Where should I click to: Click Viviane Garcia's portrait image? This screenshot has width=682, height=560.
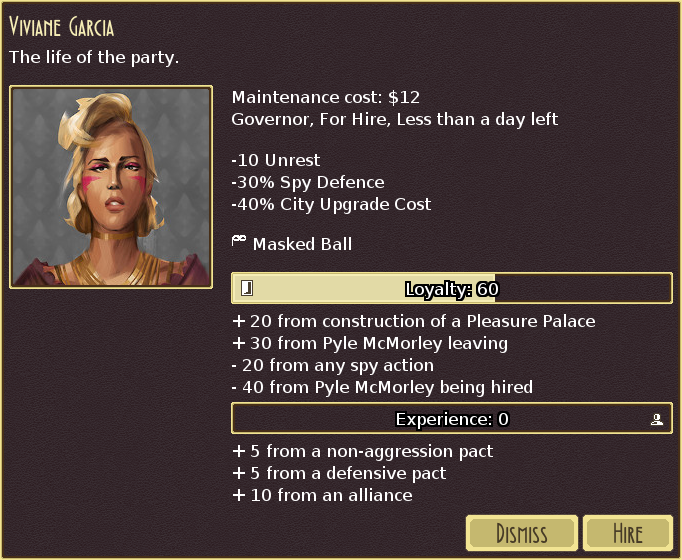point(111,187)
